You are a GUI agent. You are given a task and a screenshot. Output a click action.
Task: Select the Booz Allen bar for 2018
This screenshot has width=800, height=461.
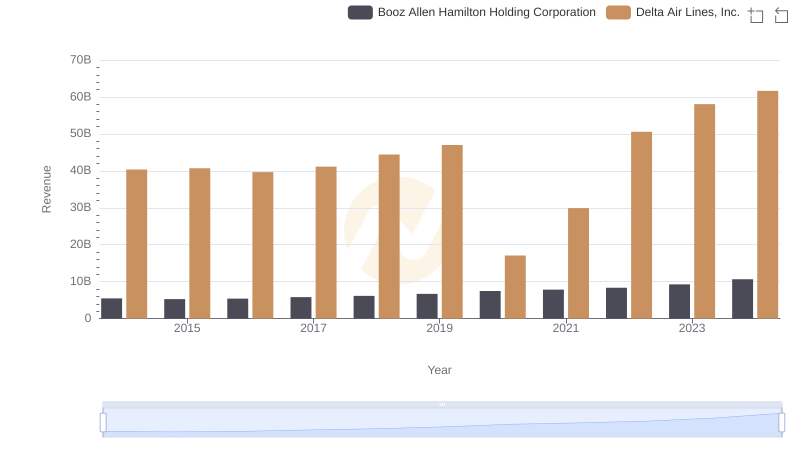coord(364,307)
